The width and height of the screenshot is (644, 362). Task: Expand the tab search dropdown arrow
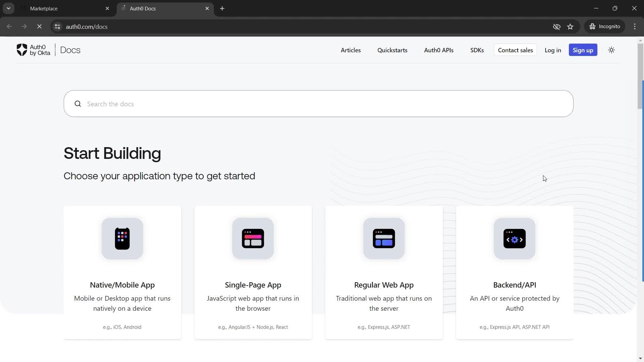tap(8, 8)
